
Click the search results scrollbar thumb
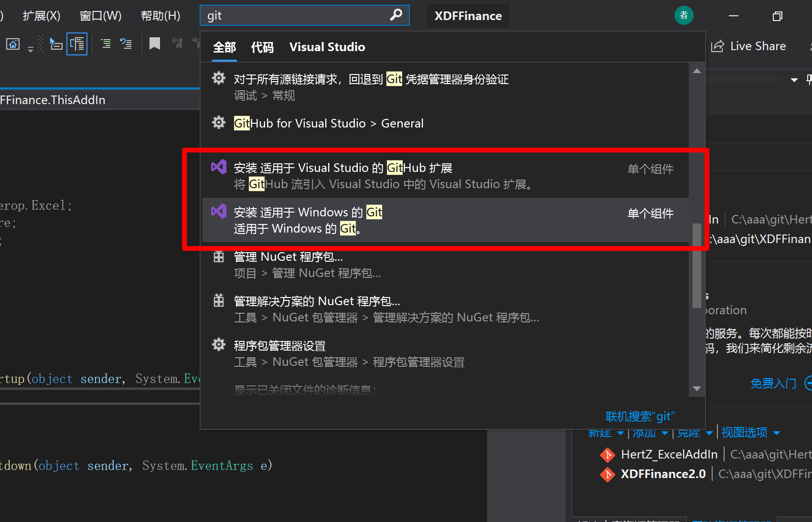tap(697, 266)
